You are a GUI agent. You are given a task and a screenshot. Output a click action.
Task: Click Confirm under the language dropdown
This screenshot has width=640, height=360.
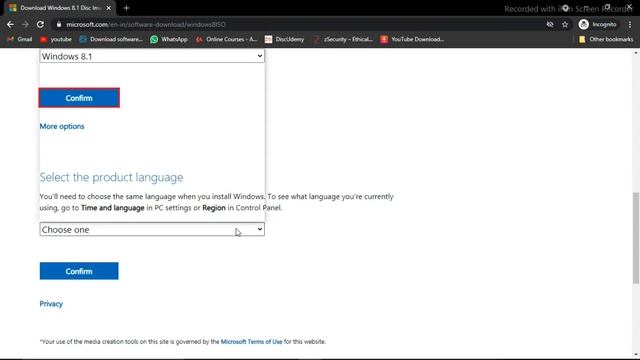[79, 271]
